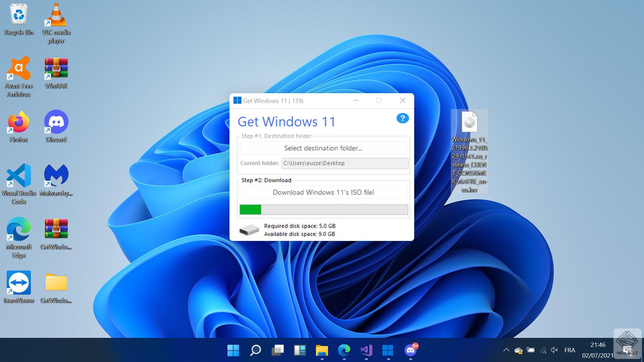This screenshot has width=644, height=362.
Task: Select the GetWindo... WinRAR archive icon
Action: pos(56,234)
